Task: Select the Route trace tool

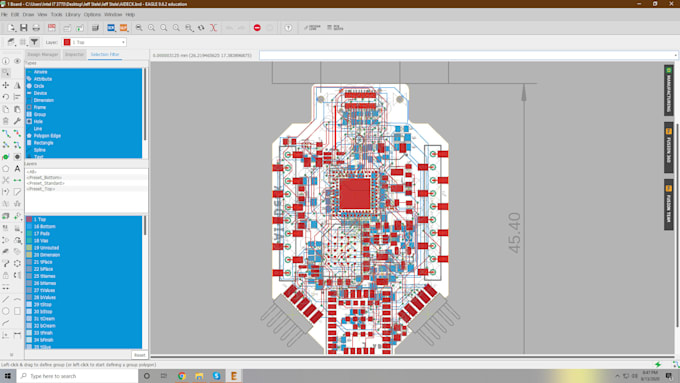Action: coord(6,133)
